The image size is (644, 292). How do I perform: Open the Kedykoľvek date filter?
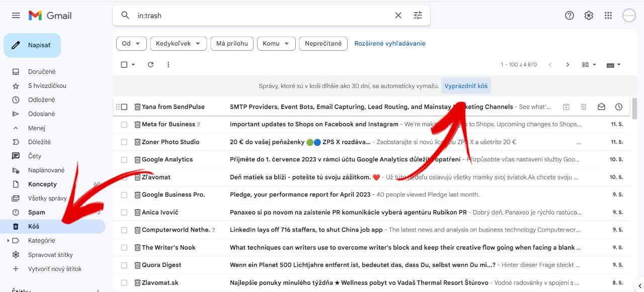[179, 44]
